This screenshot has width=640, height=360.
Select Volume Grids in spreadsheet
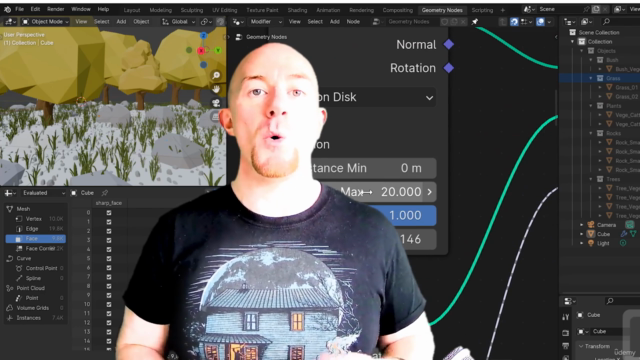pyautogui.click(x=35, y=308)
